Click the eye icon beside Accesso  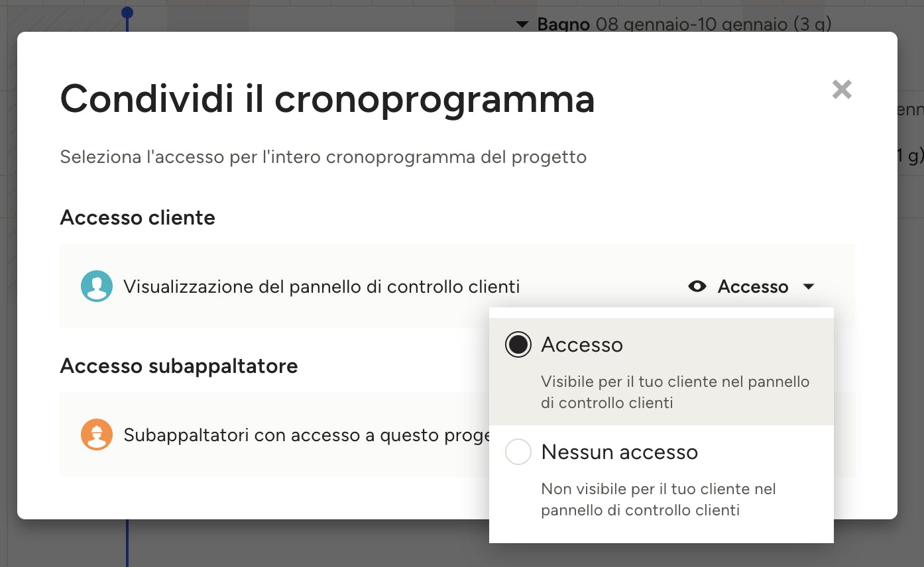tap(697, 286)
